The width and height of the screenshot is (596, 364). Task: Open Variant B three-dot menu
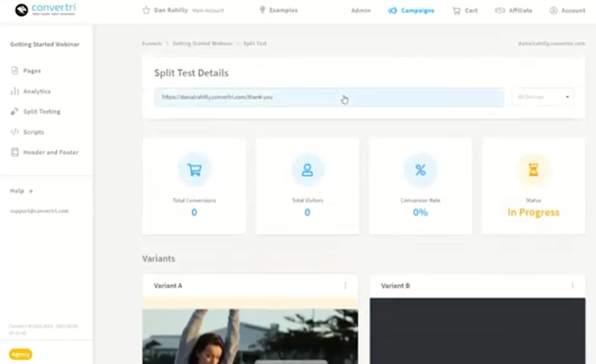tap(573, 286)
